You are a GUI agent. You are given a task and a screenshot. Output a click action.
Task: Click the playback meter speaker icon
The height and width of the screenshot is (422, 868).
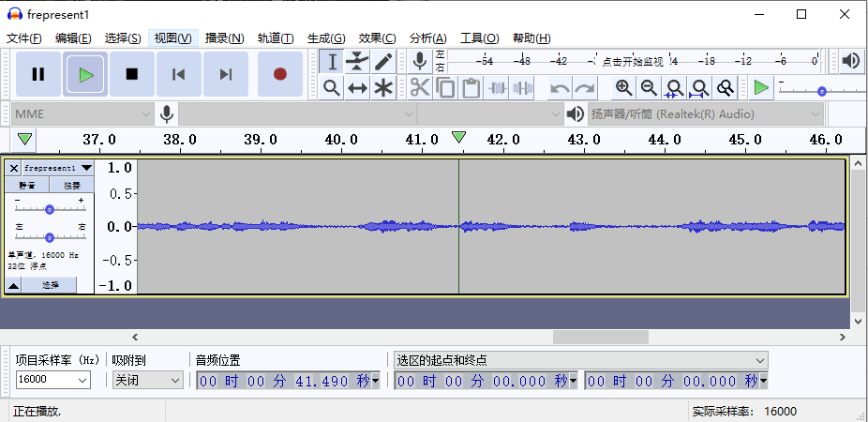click(851, 61)
